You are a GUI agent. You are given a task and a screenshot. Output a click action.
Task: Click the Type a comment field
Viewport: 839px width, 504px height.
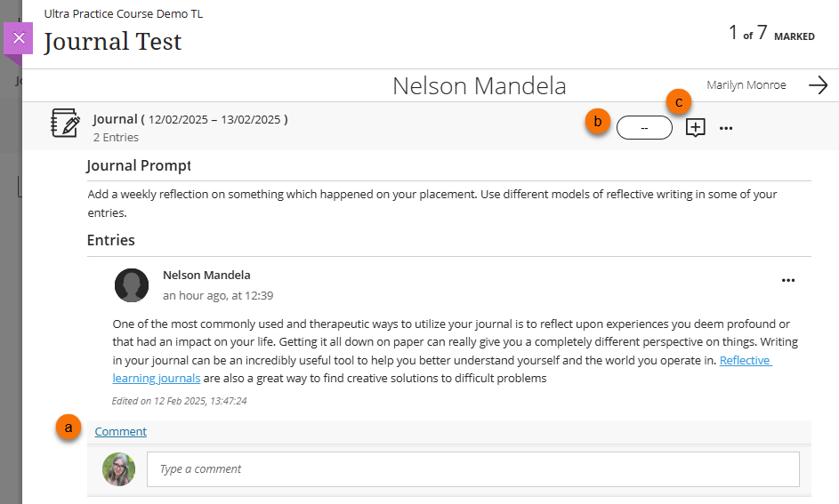click(472, 468)
